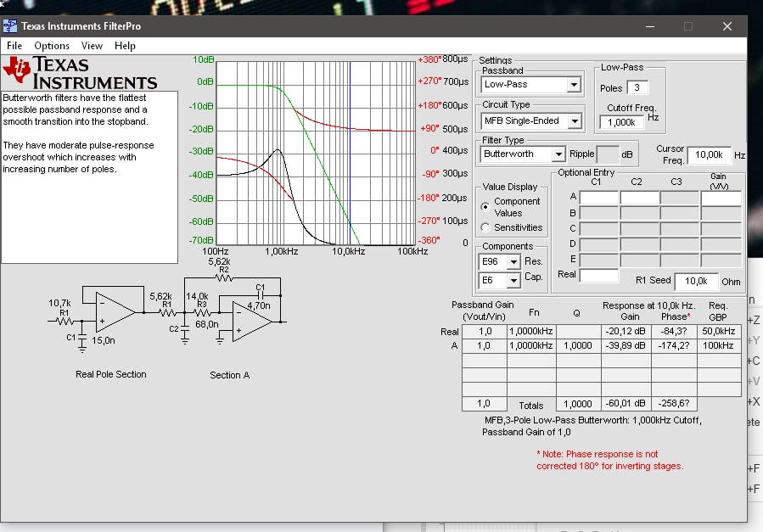
Task: Click Optional Entry row A C1 field
Action: coord(598,198)
